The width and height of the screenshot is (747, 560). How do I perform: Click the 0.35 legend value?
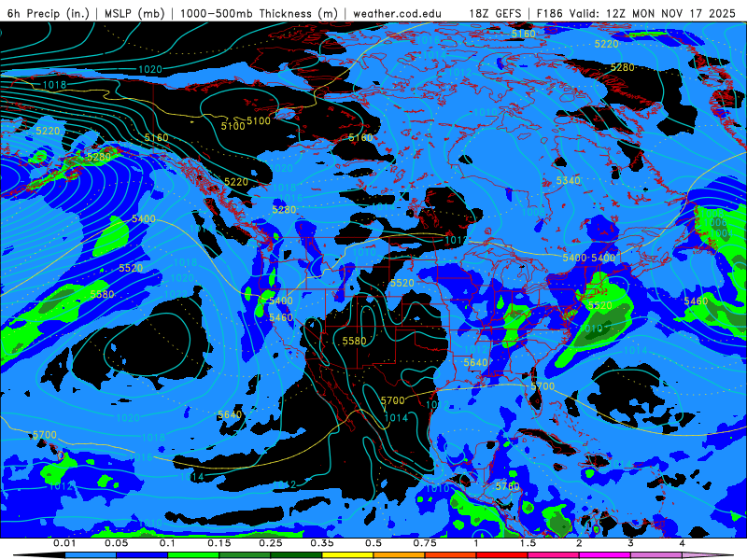click(x=322, y=543)
